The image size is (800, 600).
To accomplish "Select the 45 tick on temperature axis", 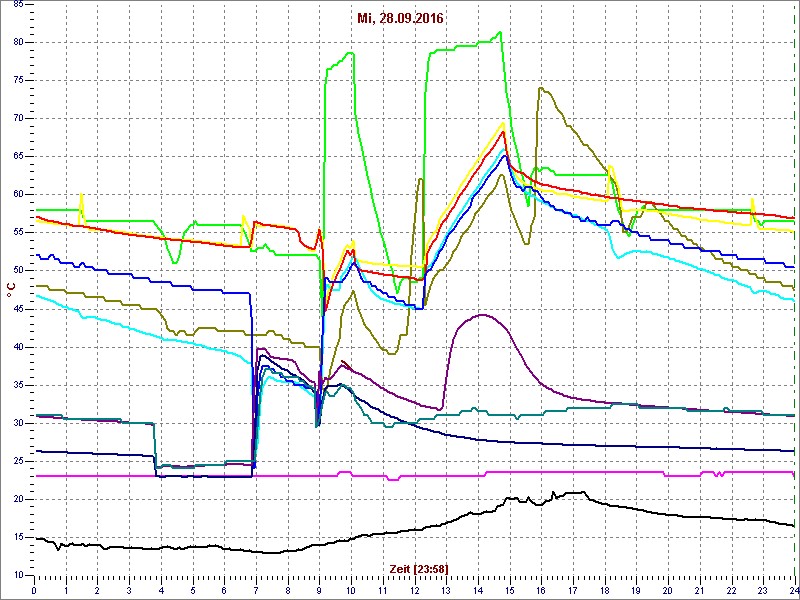I will (x=18, y=309).
